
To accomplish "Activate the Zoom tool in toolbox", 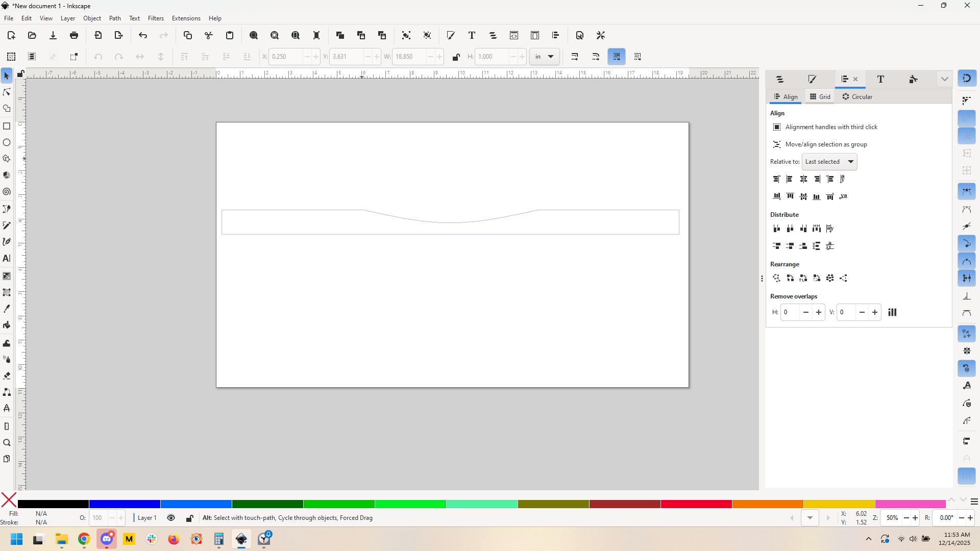I will tap(7, 443).
